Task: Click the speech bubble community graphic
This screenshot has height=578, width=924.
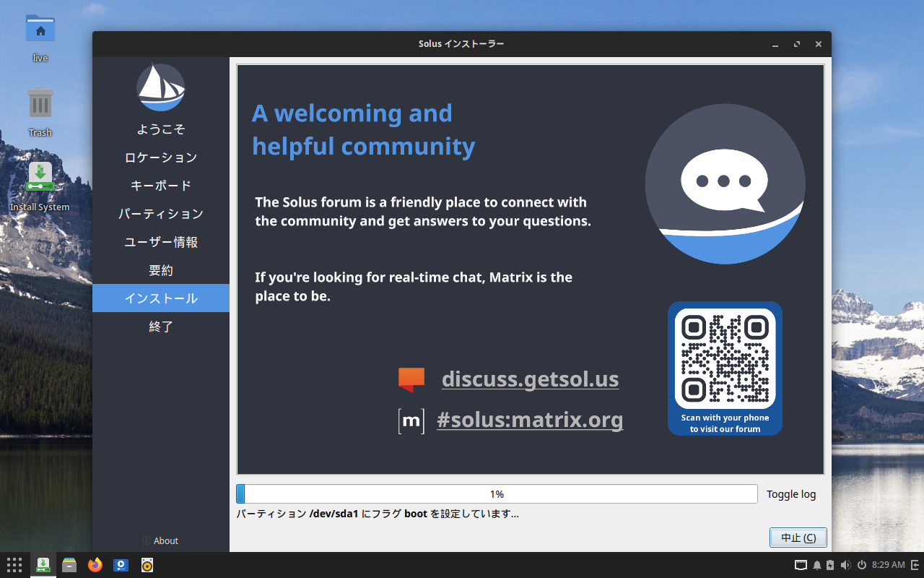Action: click(x=725, y=184)
